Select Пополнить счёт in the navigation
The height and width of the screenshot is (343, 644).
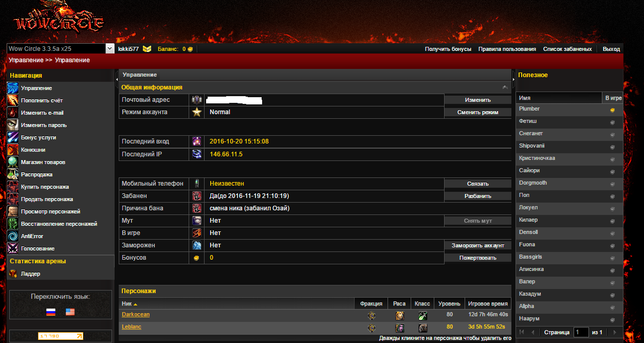[42, 100]
